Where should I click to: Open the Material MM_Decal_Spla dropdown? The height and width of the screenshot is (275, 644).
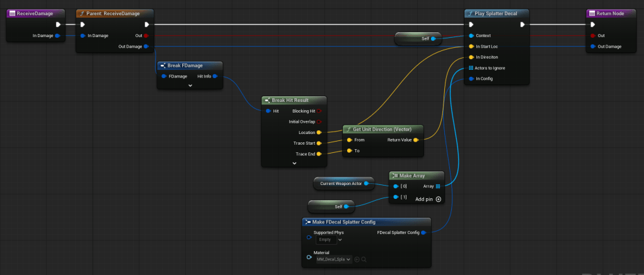pyautogui.click(x=333, y=259)
